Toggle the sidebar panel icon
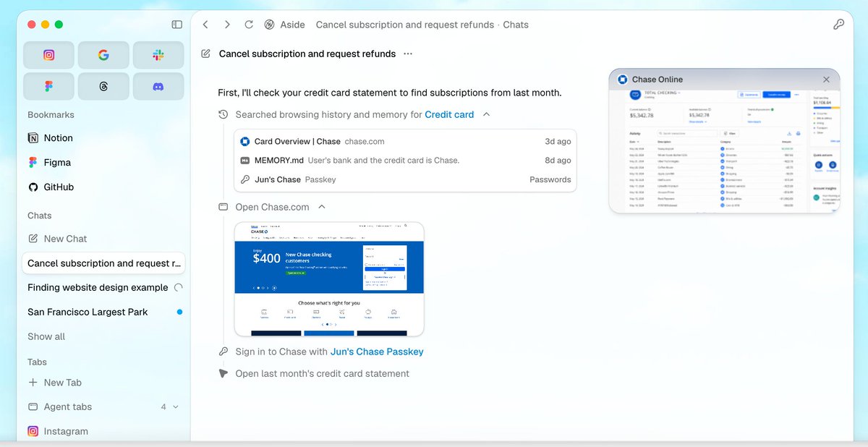 176,25
